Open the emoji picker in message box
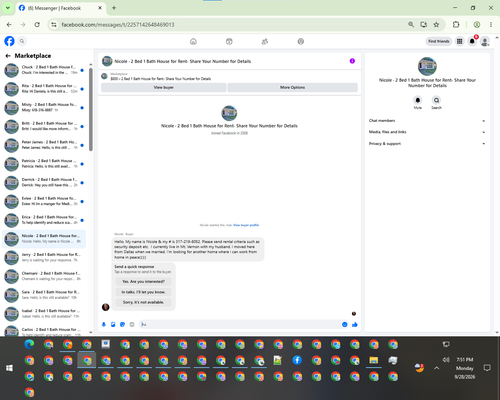The height and width of the screenshot is (400, 500). click(345, 324)
